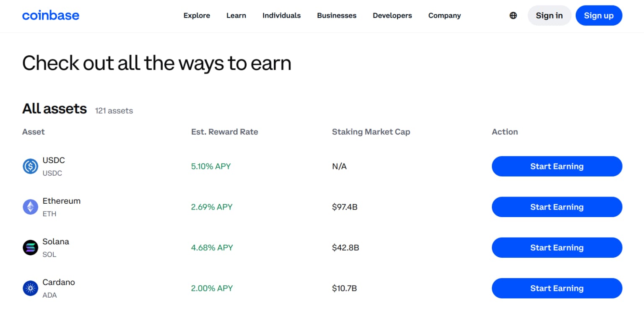Screen dimensions: 644x311
Task: Click the Est. Reward Rate column header
Action: coord(224,132)
